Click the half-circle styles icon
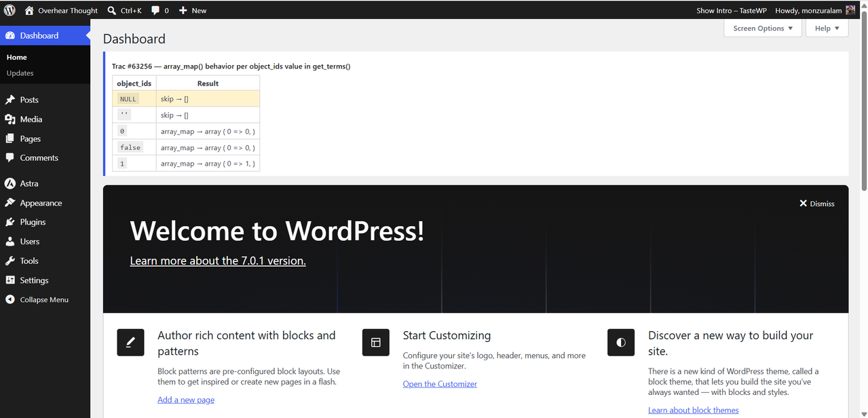Viewport: 868px width, 418px height. 621,343
